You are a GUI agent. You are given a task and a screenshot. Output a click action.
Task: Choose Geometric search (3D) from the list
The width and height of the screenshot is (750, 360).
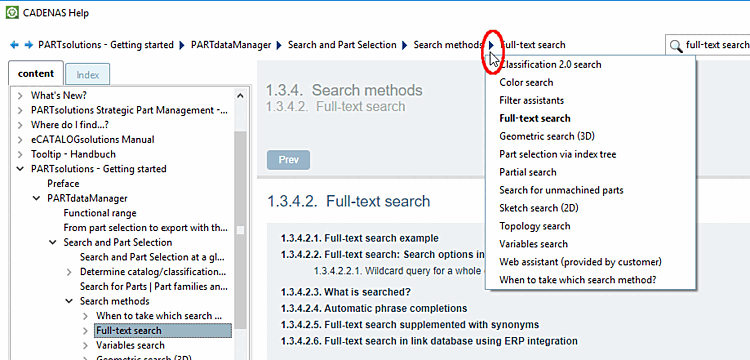pyautogui.click(x=547, y=137)
